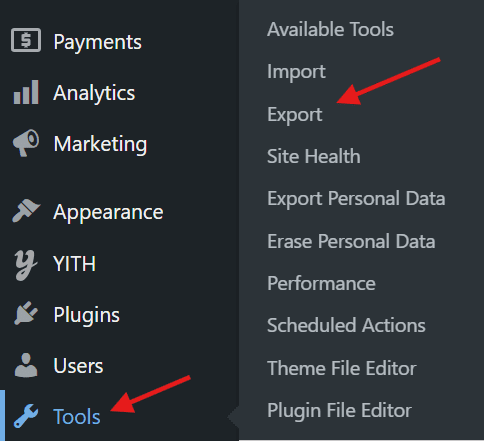
Task: Click the Payments dollar icon
Action: (26, 40)
